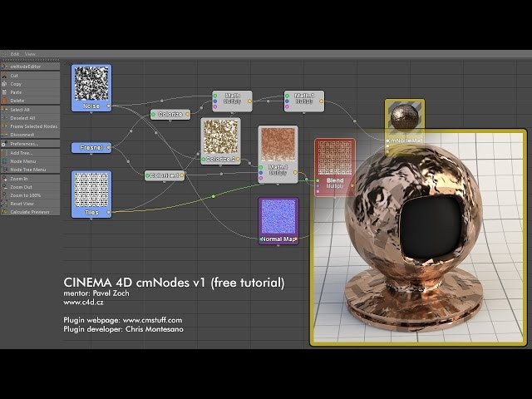Click the red Delete trash icon

[x=4, y=101]
